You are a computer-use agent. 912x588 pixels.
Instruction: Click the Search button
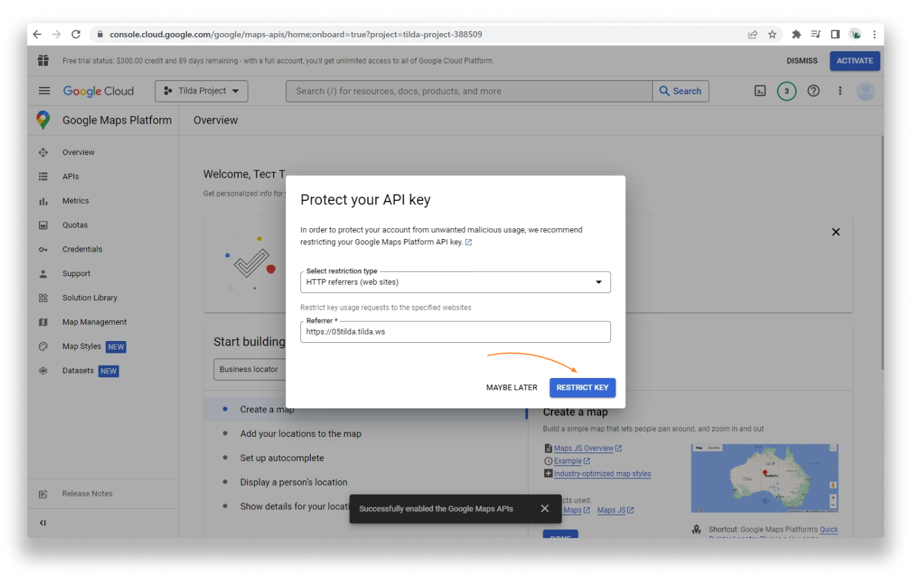pos(680,91)
